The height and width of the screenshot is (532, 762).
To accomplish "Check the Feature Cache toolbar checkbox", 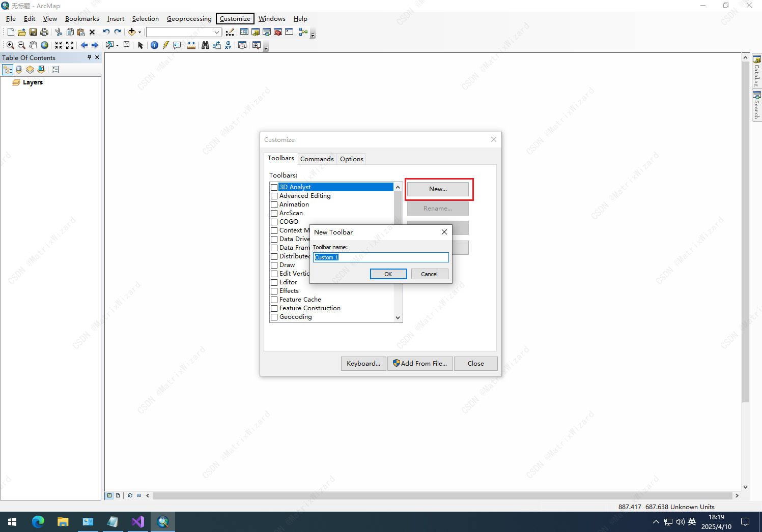I will 274,300.
